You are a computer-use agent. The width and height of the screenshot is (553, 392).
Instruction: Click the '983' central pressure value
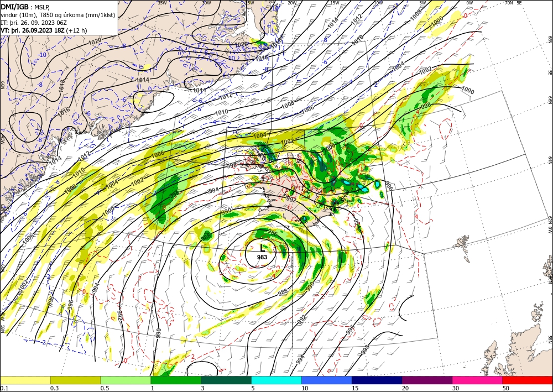click(x=262, y=257)
